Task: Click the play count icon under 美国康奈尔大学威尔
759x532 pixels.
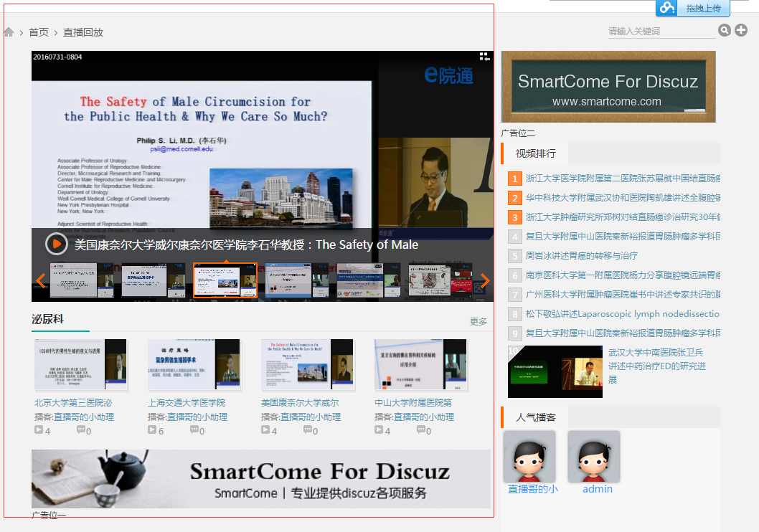Action: [265, 429]
